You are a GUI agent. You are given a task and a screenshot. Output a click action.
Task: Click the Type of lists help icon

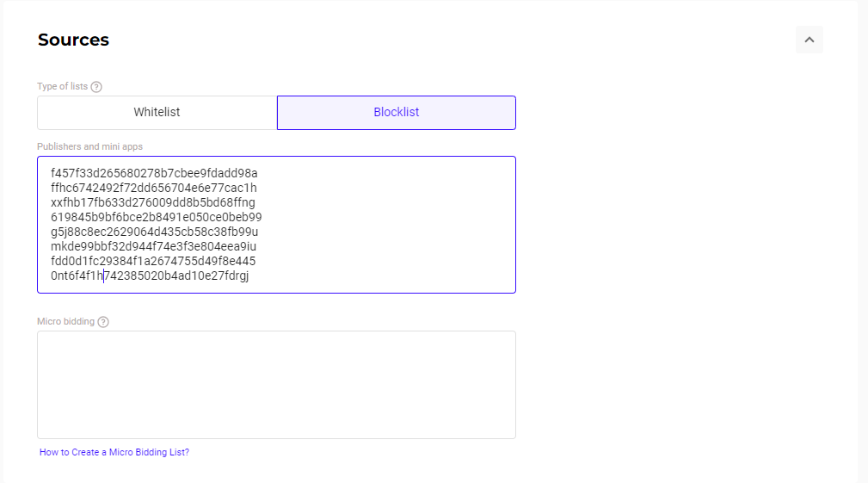(96, 87)
